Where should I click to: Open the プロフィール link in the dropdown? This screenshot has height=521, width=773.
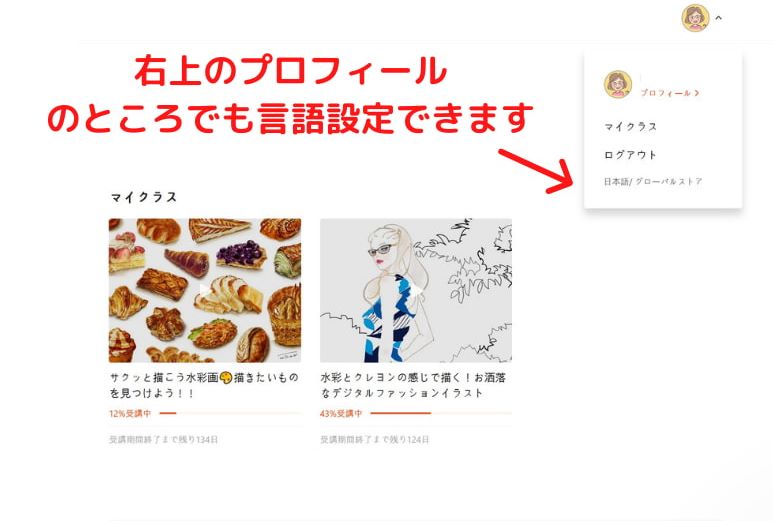(x=666, y=93)
